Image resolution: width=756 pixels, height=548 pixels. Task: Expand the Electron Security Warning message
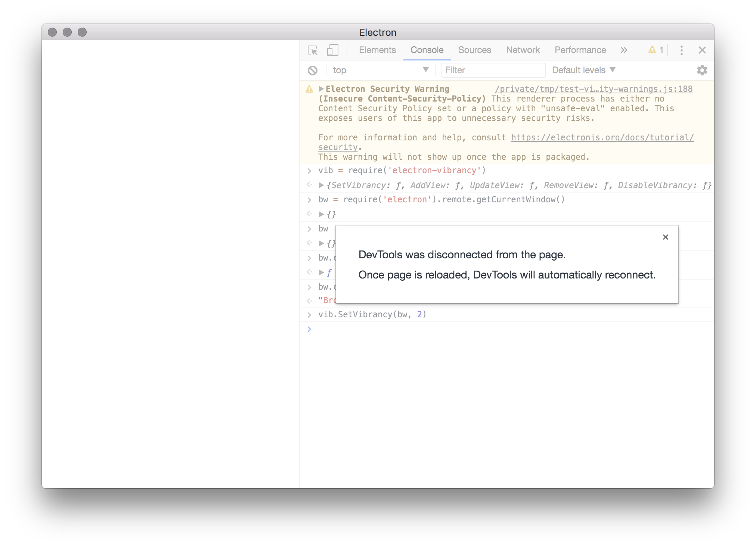321,88
